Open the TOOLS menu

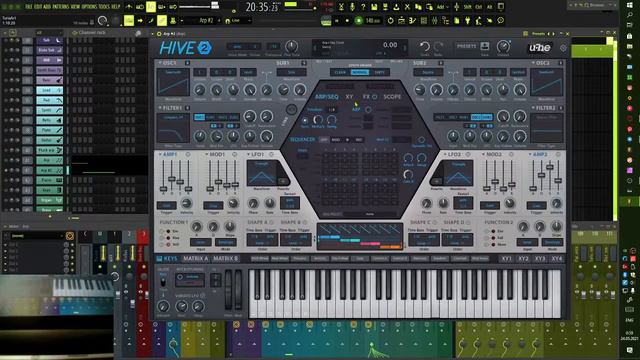click(x=104, y=7)
